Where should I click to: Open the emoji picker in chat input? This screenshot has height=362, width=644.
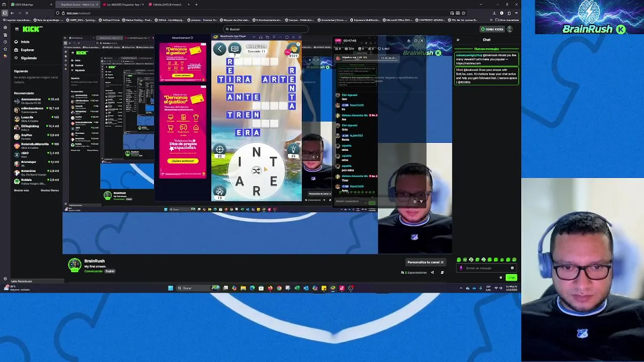coord(512,268)
